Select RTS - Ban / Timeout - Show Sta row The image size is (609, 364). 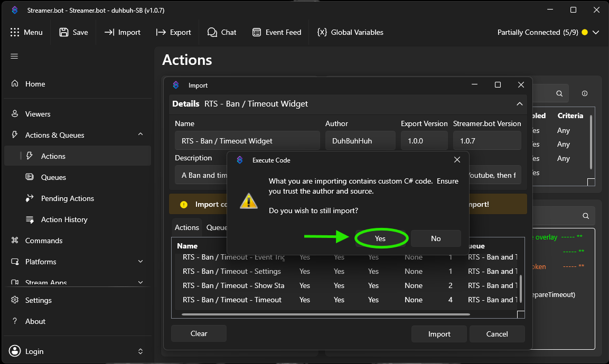click(x=345, y=285)
